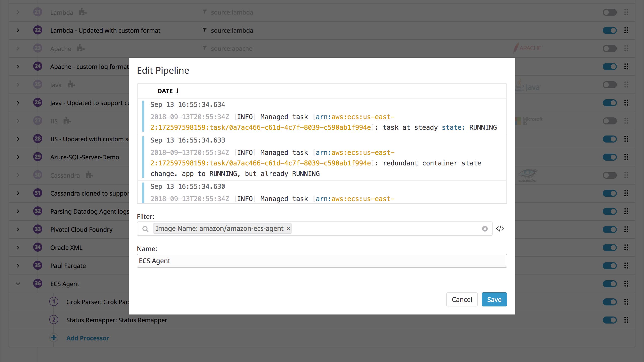Viewport: 644px width, 362px height.
Task: Click the search magnifier in the filter bar
Action: click(x=146, y=229)
